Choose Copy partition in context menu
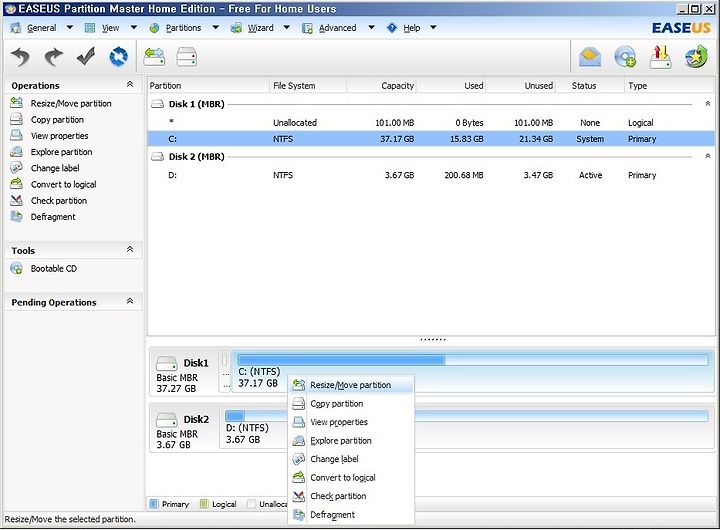The image size is (720, 530). (351, 404)
